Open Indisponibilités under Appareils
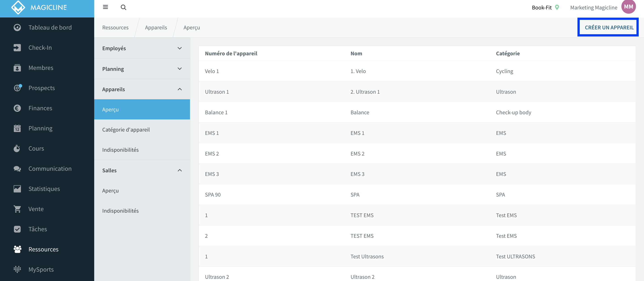 click(x=142, y=150)
